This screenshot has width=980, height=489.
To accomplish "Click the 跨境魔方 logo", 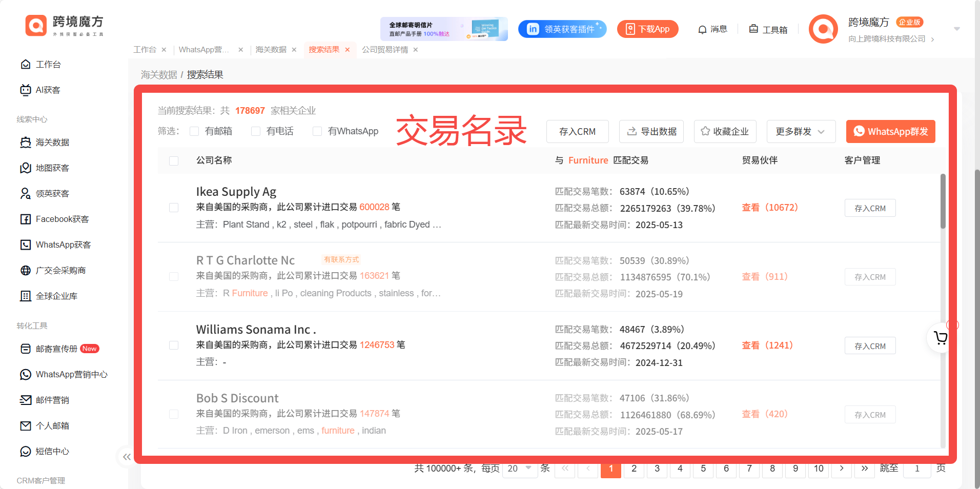I will coord(65,26).
